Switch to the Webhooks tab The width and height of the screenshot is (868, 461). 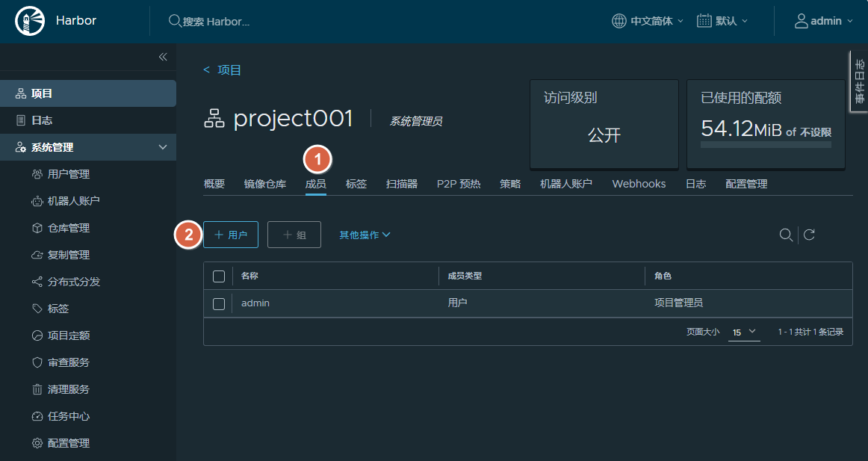point(639,184)
